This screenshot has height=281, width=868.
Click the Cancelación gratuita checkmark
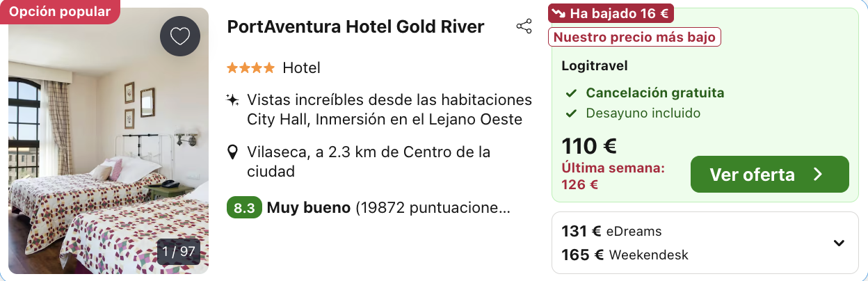[x=571, y=93]
